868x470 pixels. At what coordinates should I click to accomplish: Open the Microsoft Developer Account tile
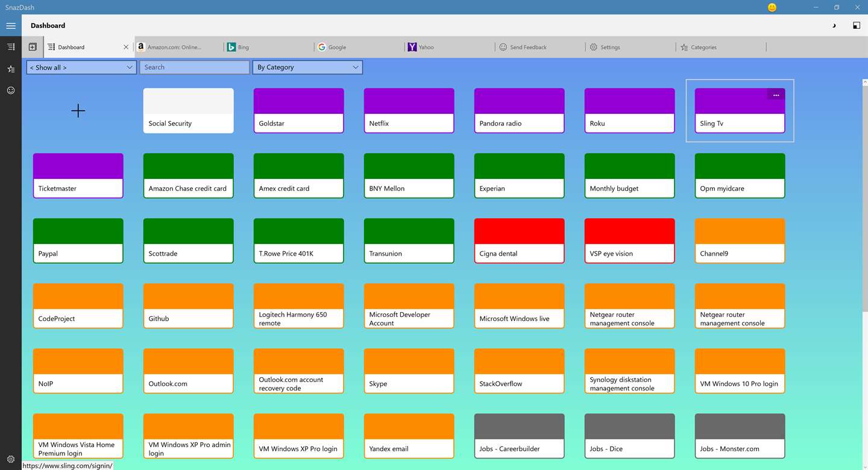coord(409,306)
